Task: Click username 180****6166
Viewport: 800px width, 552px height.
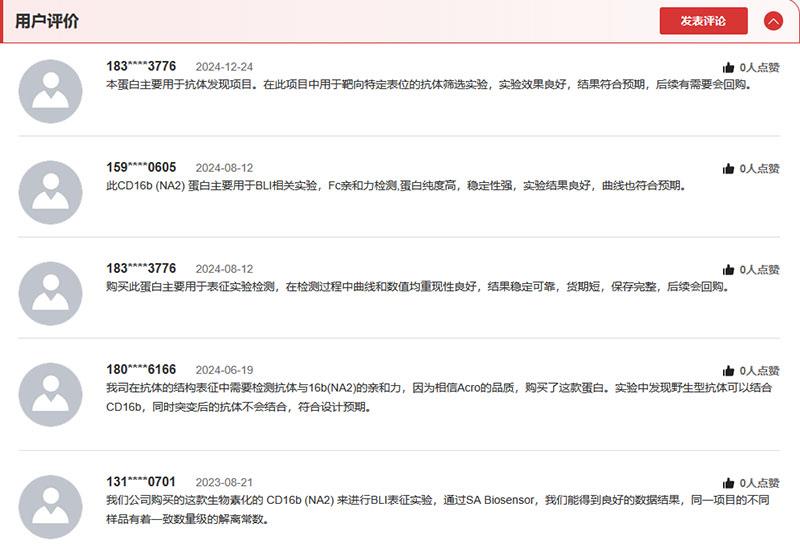Action: 141,369
